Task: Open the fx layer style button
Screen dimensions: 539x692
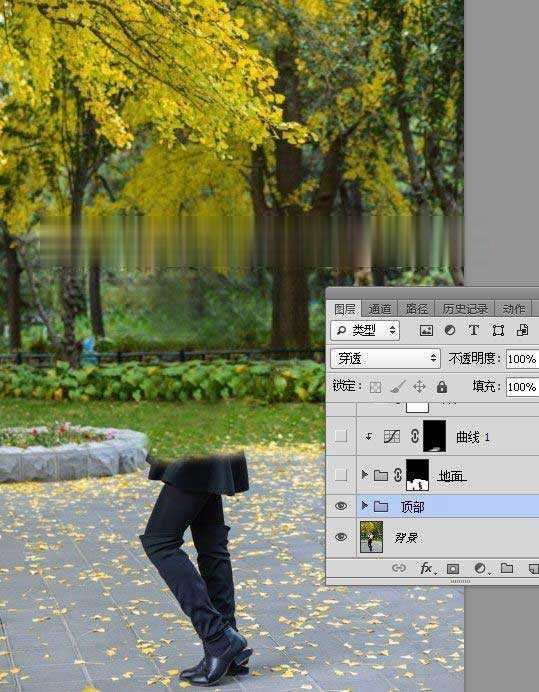Action: coord(426,568)
